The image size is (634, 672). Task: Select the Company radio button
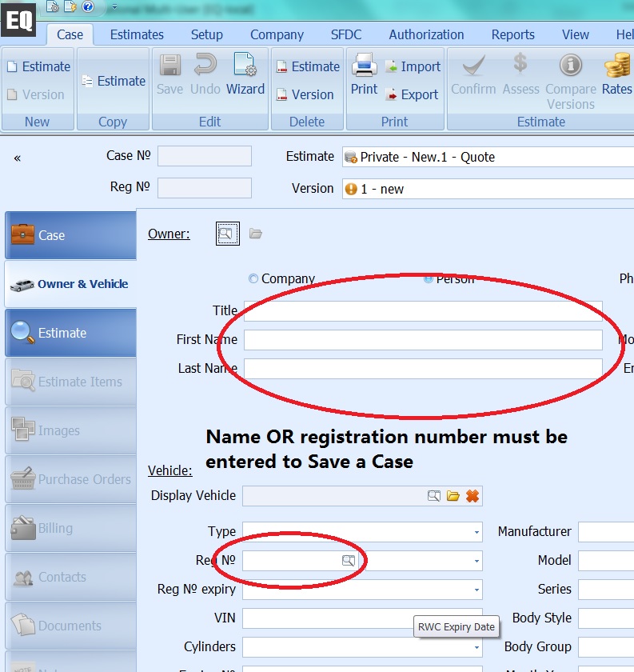tap(253, 278)
